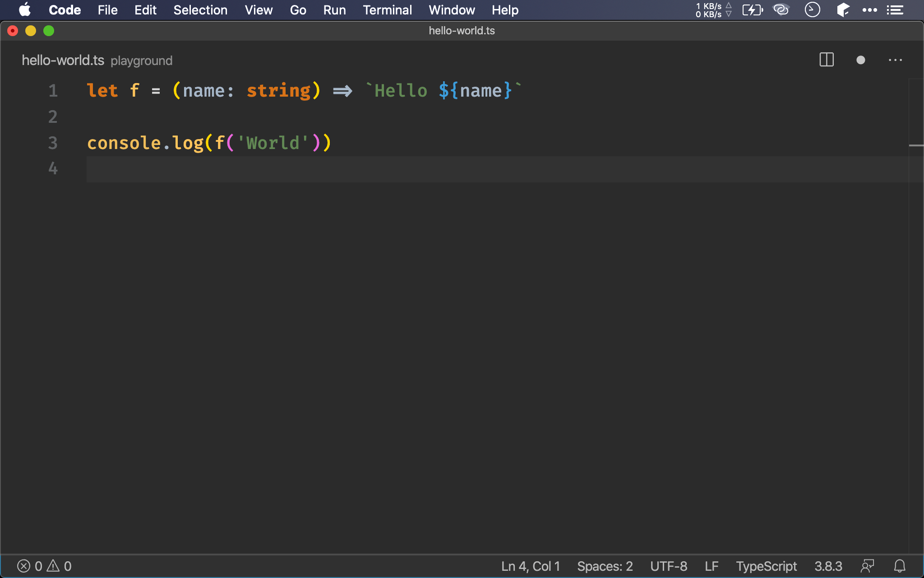Viewport: 924px width, 578px height.
Task: Click the clock icon in menu bar
Action: 812,10
